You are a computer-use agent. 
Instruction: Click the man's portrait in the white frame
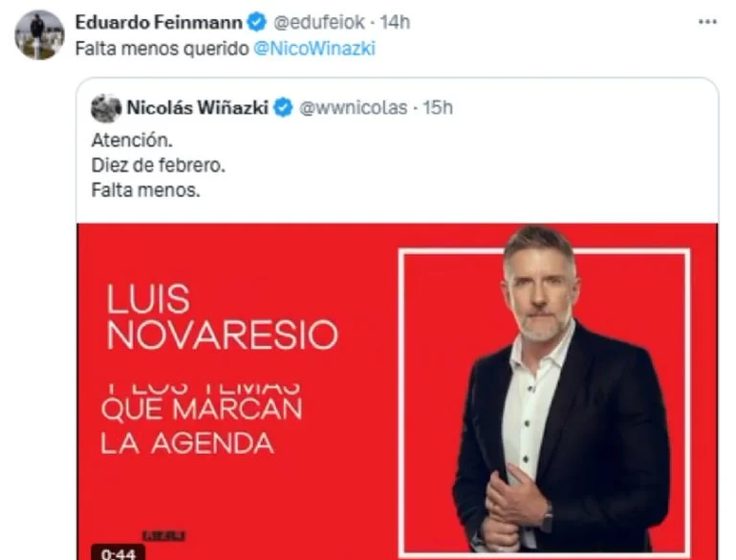558,390
